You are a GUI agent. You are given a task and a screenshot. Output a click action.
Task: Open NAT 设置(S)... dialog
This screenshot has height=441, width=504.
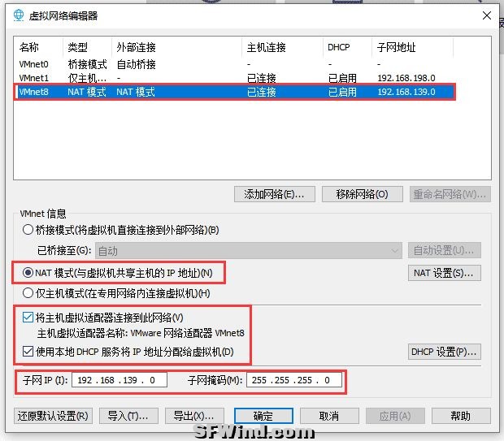pyautogui.click(x=444, y=273)
